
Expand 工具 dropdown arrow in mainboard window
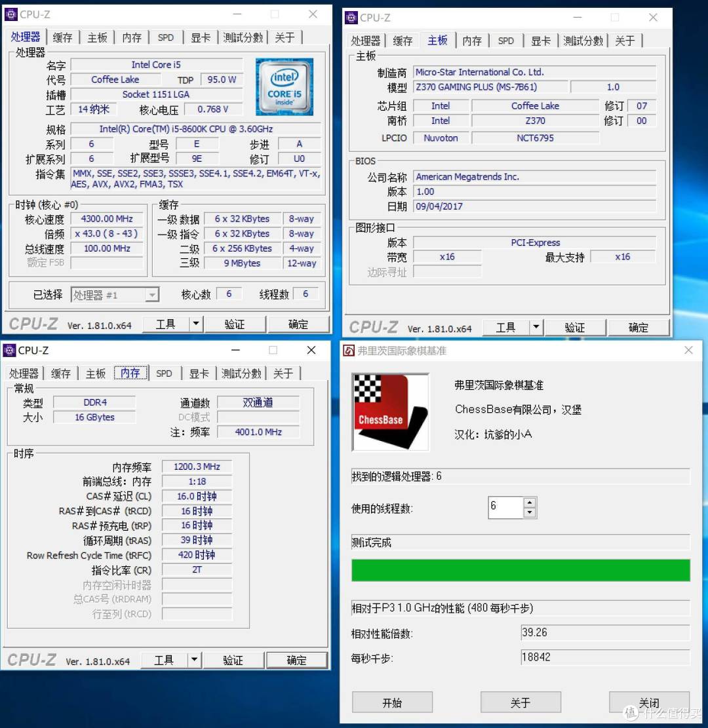click(536, 327)
